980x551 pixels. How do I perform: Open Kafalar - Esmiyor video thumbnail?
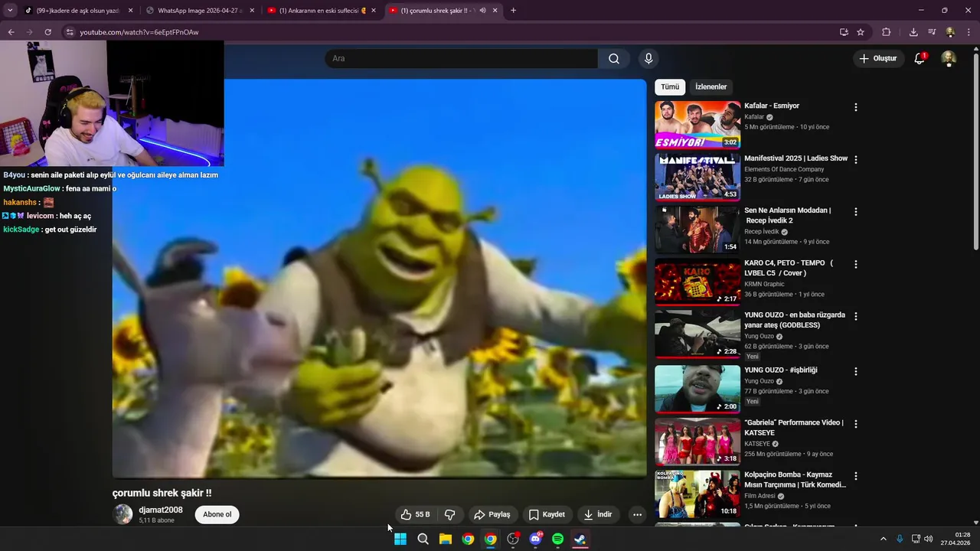(697, 125)
